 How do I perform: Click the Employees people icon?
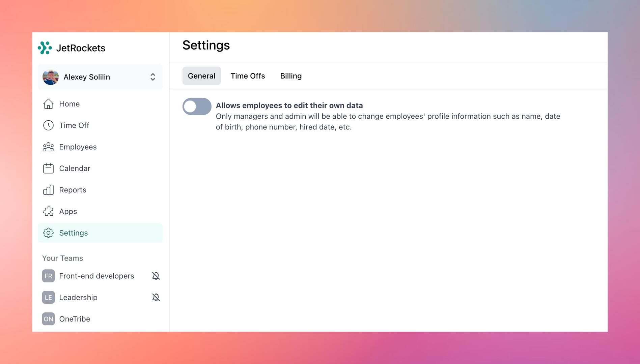click(48, 147)
